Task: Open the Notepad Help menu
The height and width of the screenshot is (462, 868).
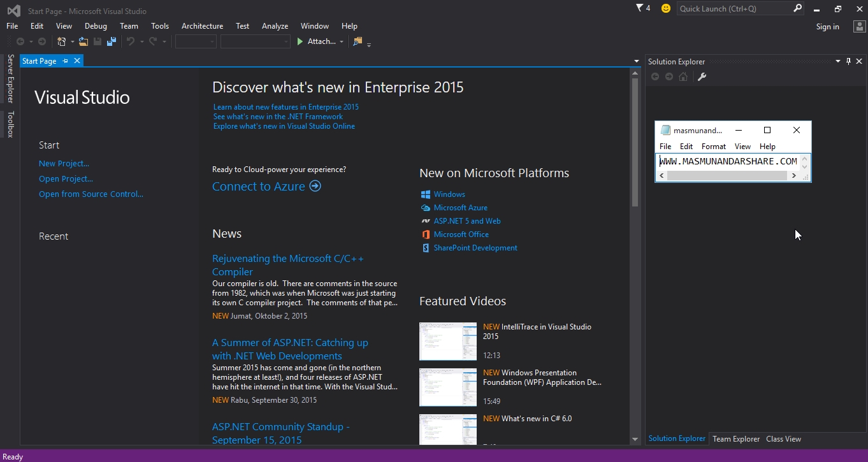Action: click(x=767, y=146)
